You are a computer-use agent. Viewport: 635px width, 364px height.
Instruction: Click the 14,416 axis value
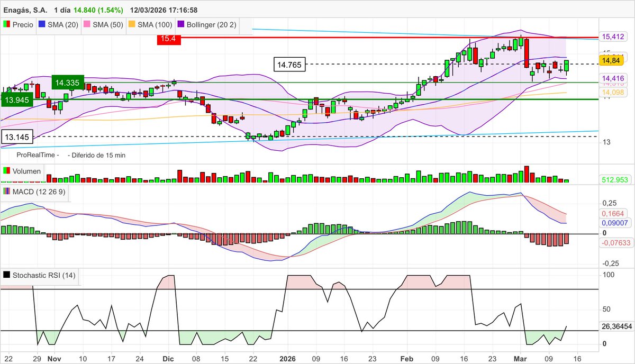(613, 78)
